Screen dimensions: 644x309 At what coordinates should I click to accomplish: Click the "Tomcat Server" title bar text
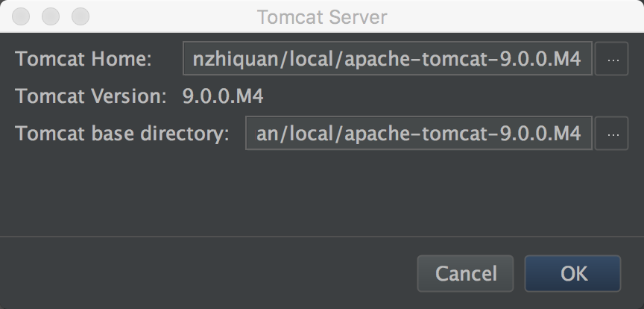click(322, 16)
